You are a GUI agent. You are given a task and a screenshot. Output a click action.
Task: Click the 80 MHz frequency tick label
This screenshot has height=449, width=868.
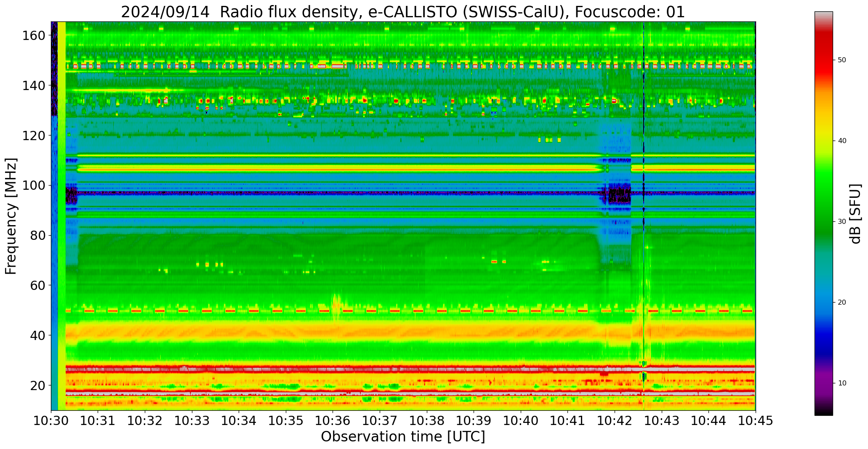click(38, 235)
